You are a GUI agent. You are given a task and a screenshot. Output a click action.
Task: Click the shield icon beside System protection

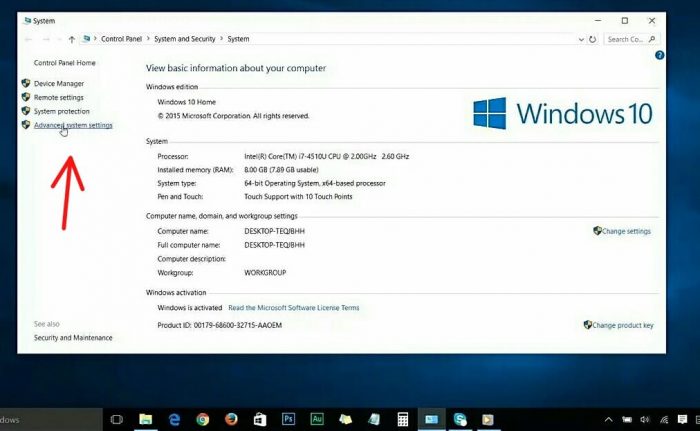coord(26,111)
